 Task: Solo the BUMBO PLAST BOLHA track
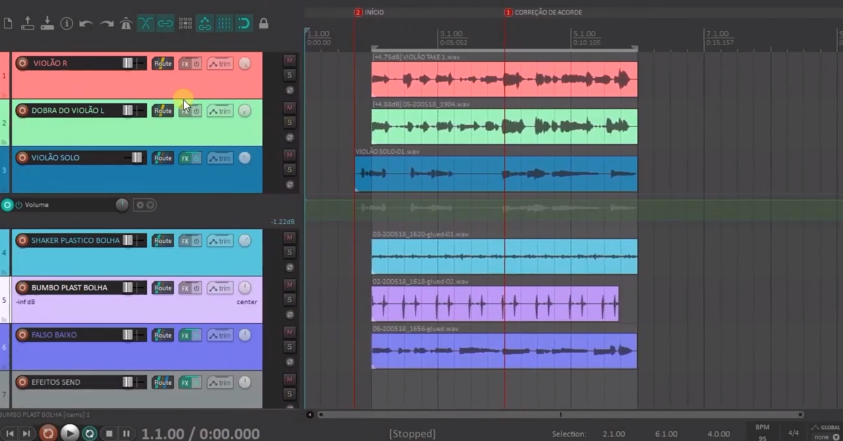click(x=289, y=300)
